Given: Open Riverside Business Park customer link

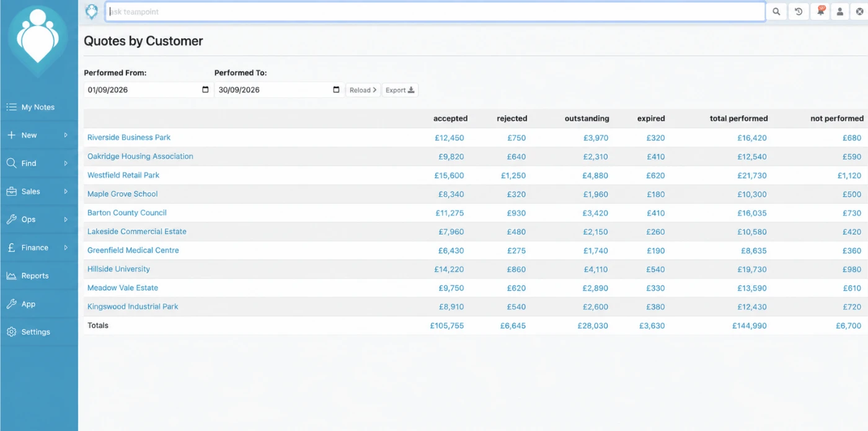Looking at the screenshot, I should (x=129, y=138).
